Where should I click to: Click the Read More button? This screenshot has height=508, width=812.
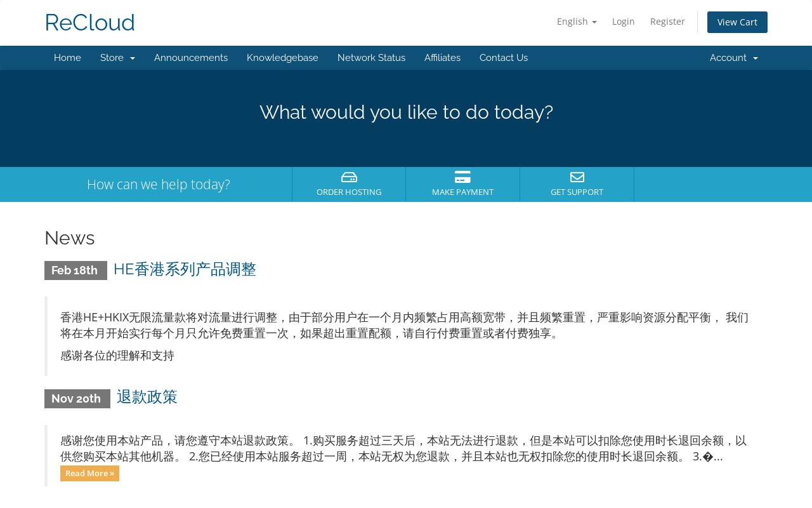coord(89,473)
